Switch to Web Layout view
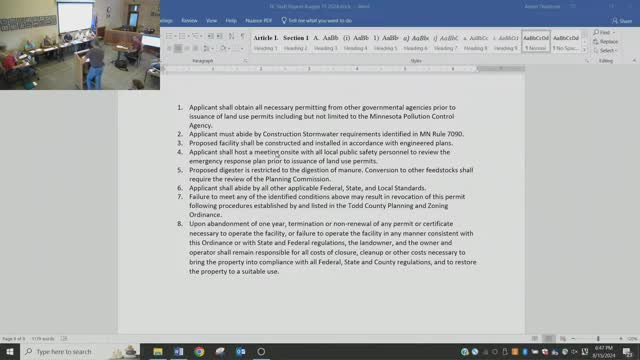This screenshot has width=640, height=360. click(x=563, y=338)
